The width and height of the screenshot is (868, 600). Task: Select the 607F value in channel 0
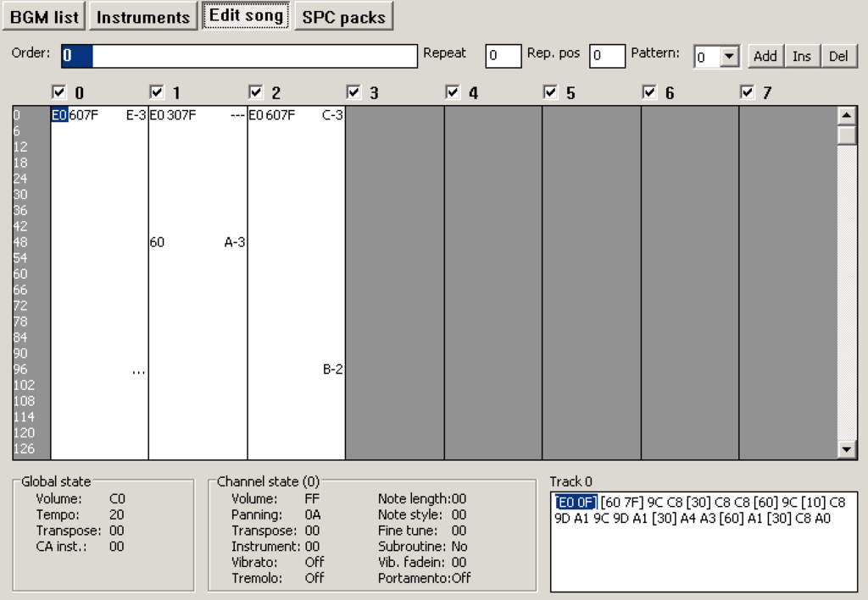tap(84, 115)
